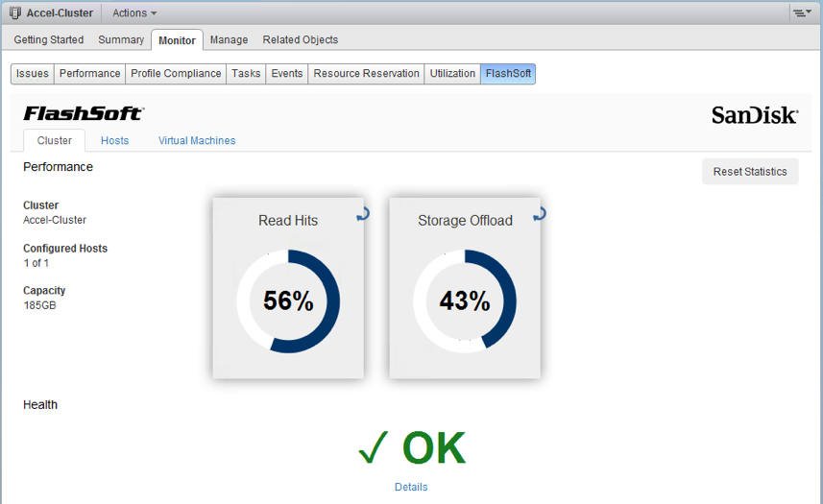Switch to the Summary tab

[x=121, y=40]
